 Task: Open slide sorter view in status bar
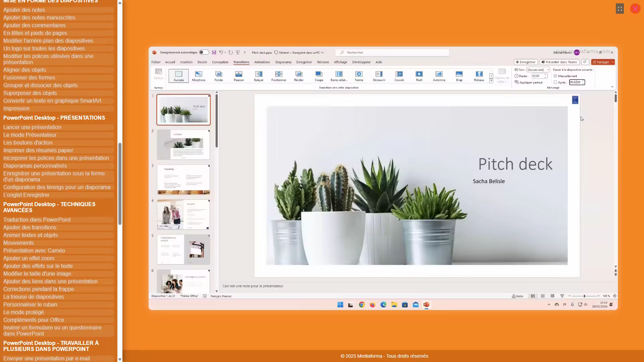543,296
